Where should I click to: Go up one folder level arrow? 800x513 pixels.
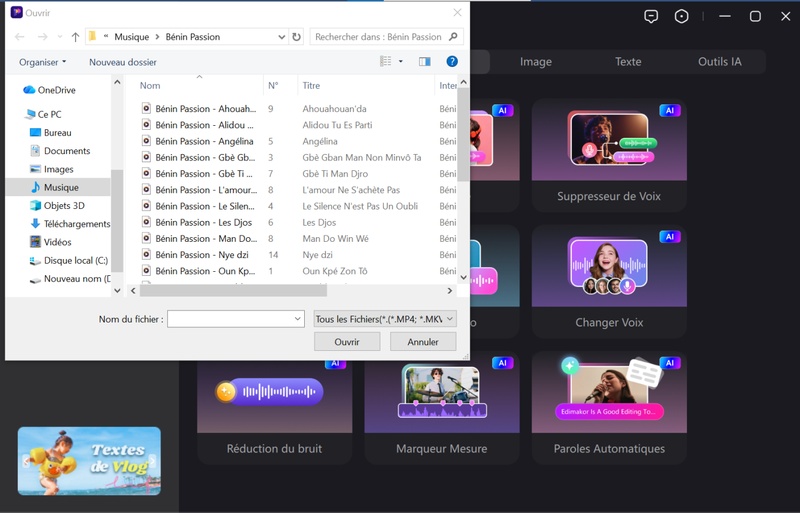point(76,37)
